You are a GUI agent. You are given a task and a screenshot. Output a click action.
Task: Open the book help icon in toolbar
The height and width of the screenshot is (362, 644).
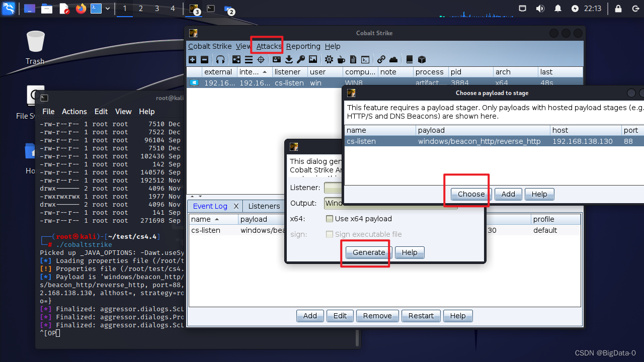tap(410, 59)
